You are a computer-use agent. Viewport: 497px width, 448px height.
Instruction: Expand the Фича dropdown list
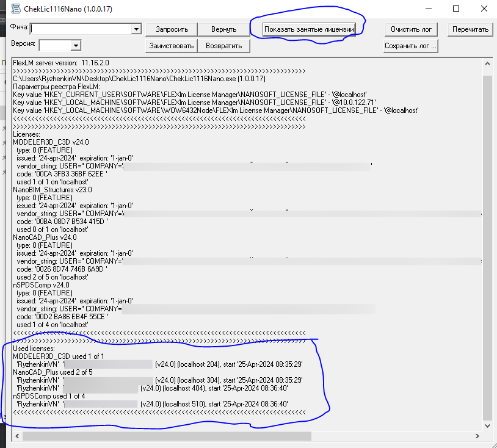coord(136,29)
